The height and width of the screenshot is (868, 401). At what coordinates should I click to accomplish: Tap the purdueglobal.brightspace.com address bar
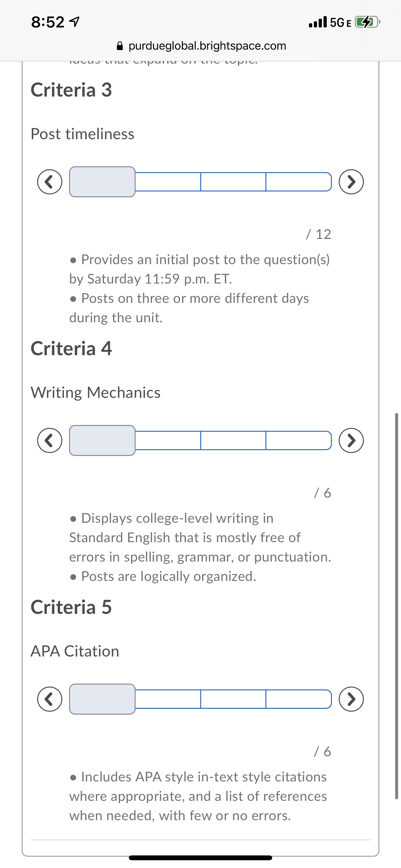pyautogui.click(x=207, y=46)
